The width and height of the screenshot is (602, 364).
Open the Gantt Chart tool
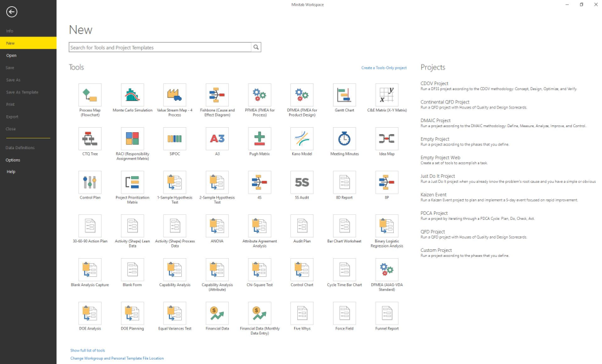coord(344,96)
